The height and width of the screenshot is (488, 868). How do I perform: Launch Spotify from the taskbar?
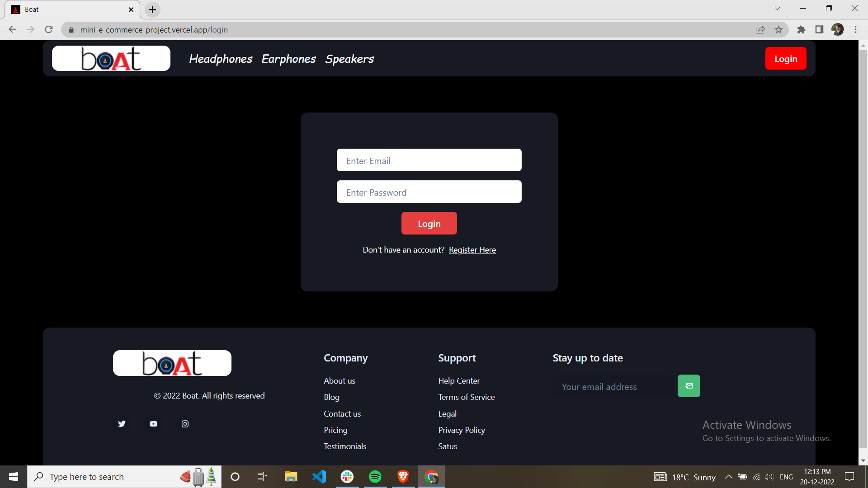point(375,476)
